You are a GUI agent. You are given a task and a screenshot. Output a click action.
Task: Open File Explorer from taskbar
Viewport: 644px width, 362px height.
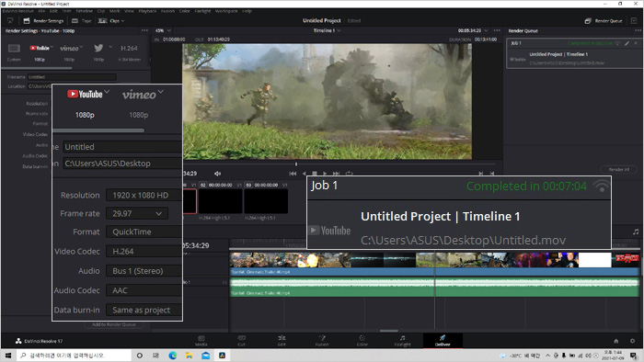189,356
